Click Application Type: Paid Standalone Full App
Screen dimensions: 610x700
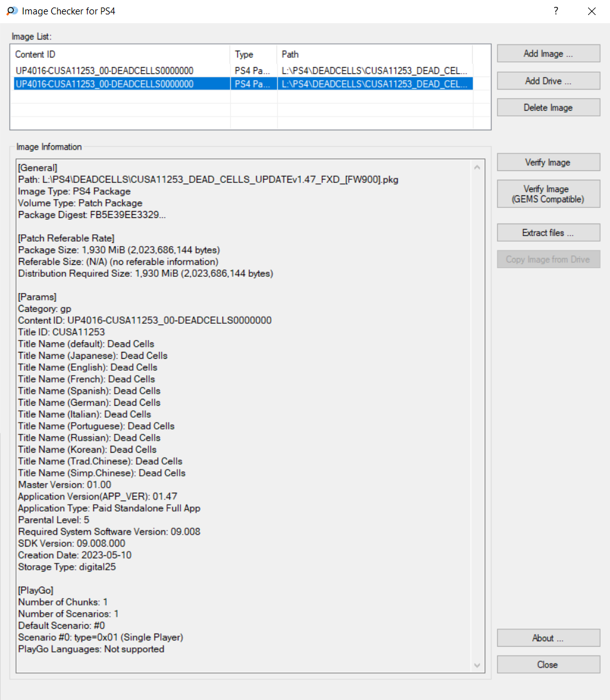[x=109, y=508]
